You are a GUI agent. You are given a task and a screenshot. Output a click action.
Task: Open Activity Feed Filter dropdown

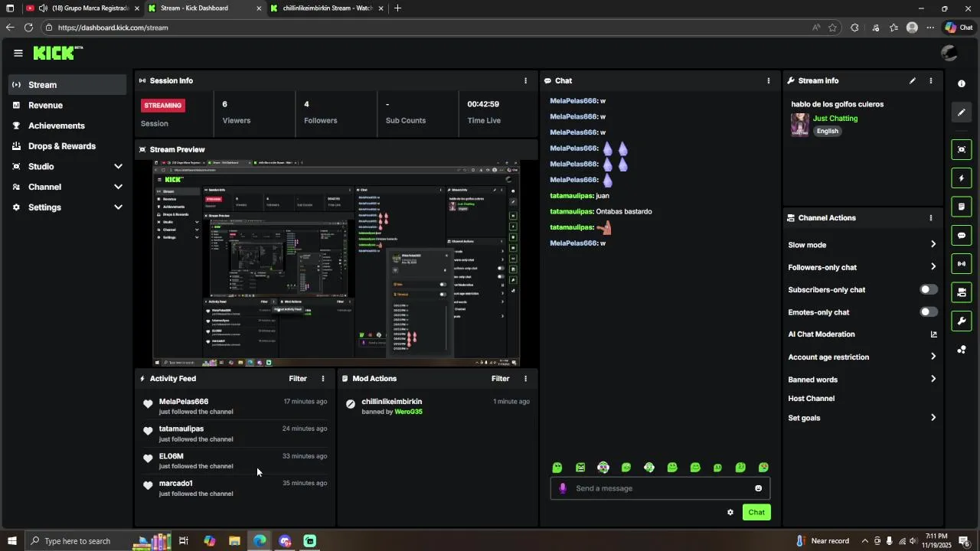298,379
